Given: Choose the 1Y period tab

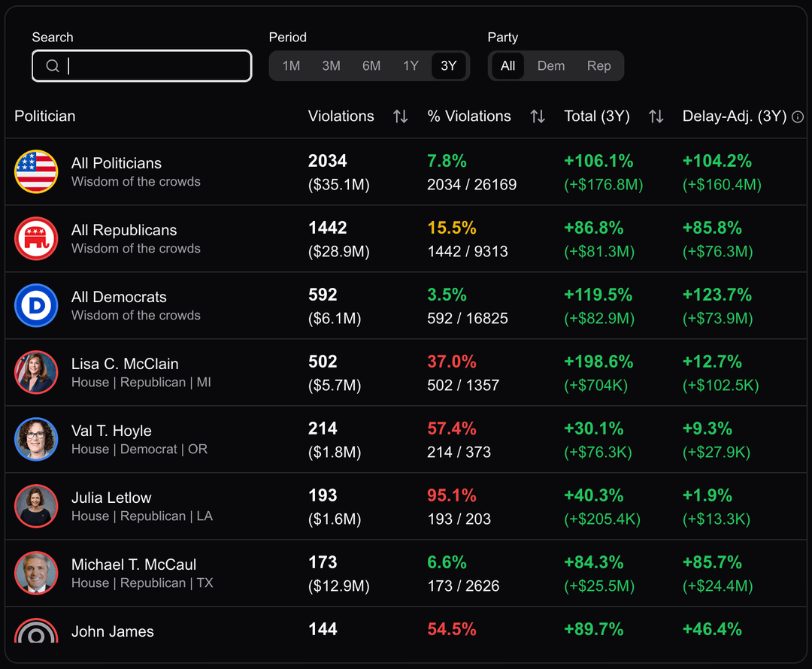Looking at the screenshot, I should (411, 66).
